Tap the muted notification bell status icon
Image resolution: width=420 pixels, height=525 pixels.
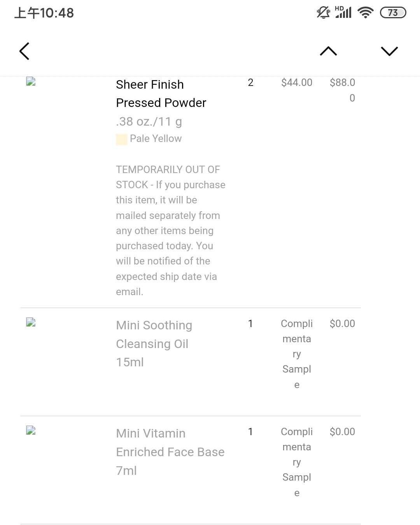323,12
